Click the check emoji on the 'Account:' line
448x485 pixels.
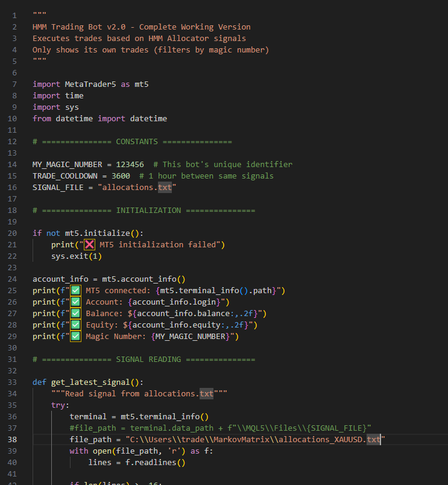pos(75,302)
